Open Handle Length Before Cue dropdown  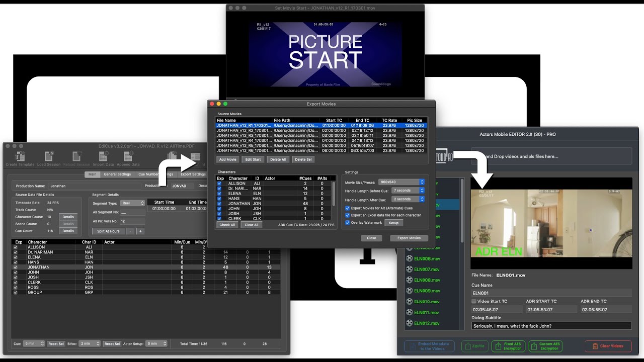[408, 191]
